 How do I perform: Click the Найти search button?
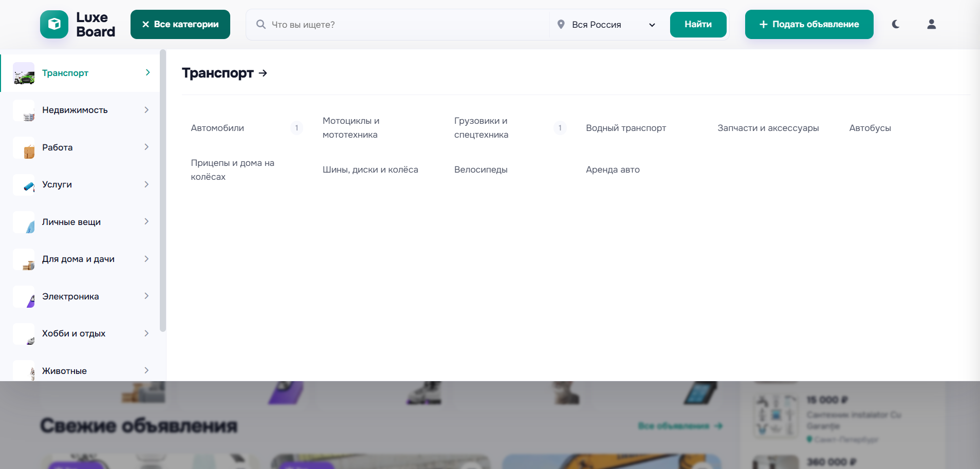[698, 24]
